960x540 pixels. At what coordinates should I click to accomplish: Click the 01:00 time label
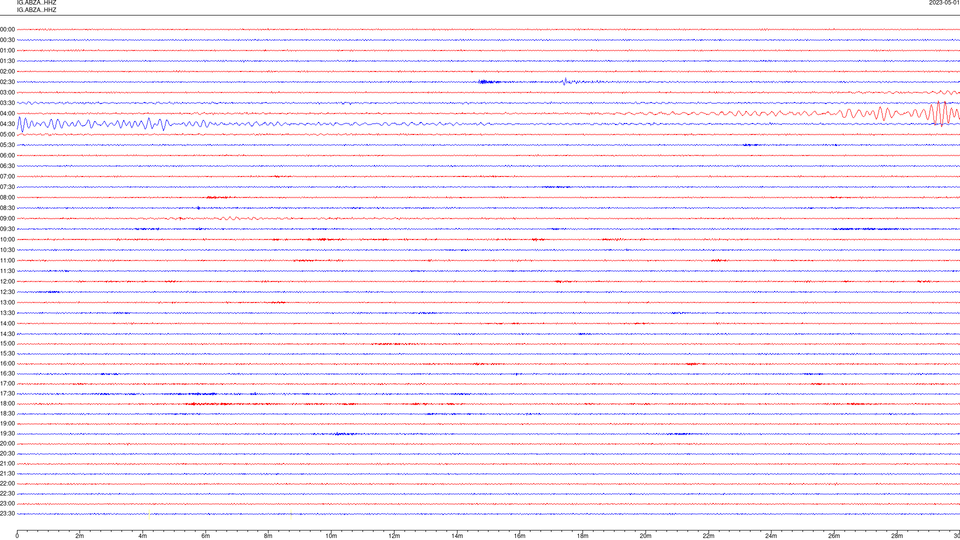point(7,50)
